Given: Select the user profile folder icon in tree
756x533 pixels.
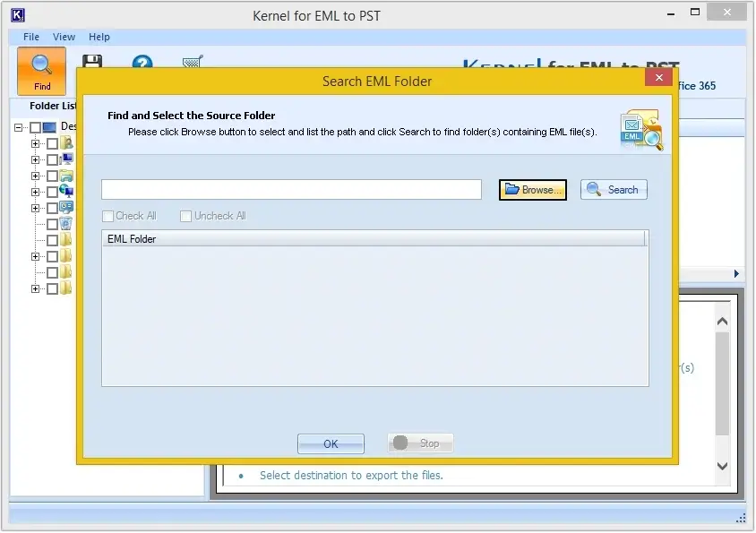Looking at the screenshot, I should click(x=67, y=142).
